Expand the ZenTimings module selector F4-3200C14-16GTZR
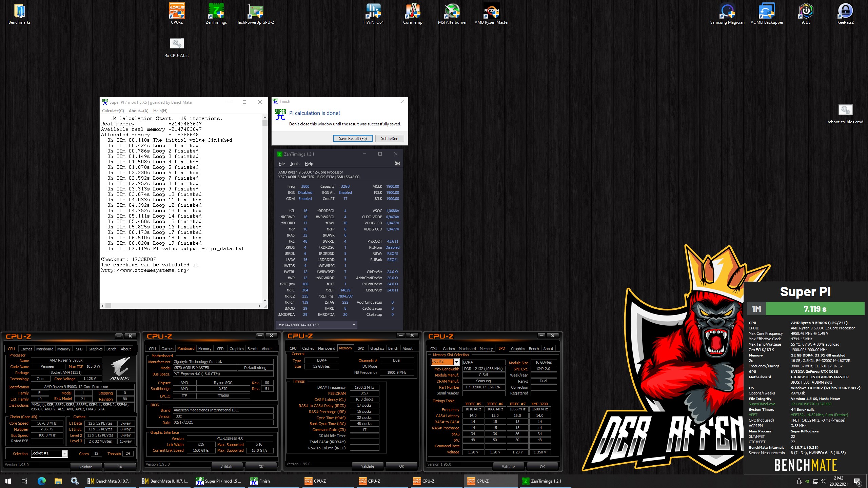 pyautogui.click(x=316, y=325)
